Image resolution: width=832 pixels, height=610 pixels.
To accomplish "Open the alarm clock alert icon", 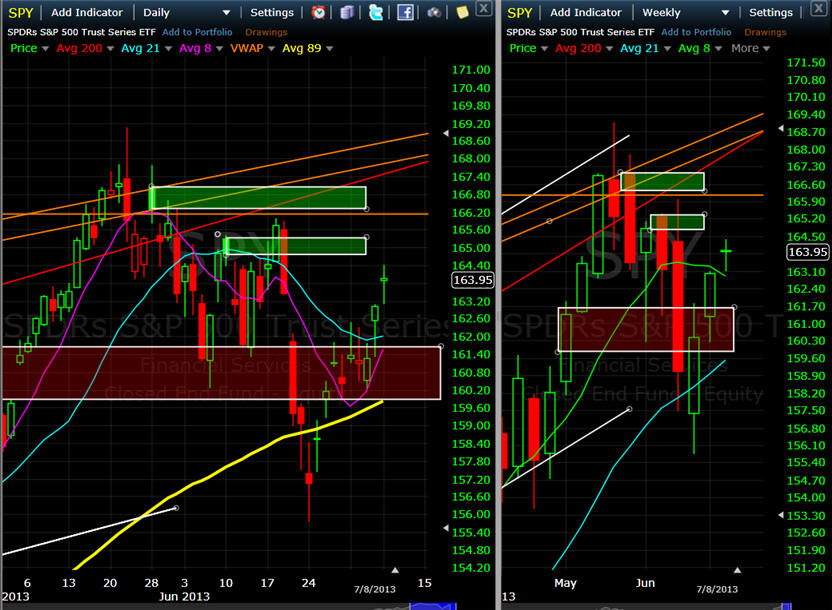I will click(318, 12).
